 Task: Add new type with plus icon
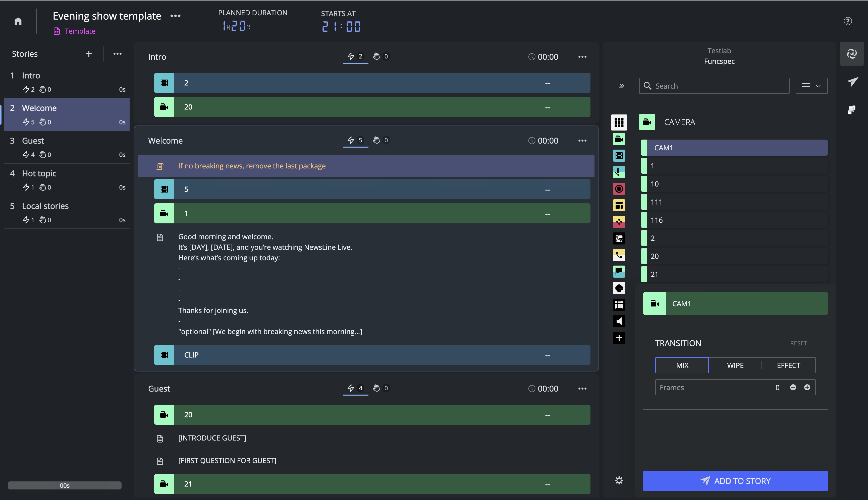tap(619, 338)
